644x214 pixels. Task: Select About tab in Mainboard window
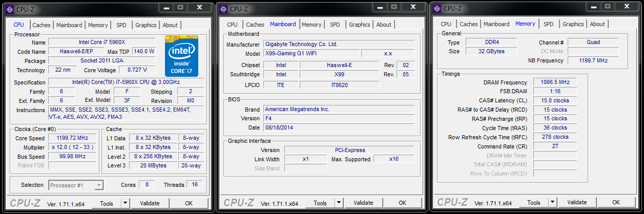(384, 25)
